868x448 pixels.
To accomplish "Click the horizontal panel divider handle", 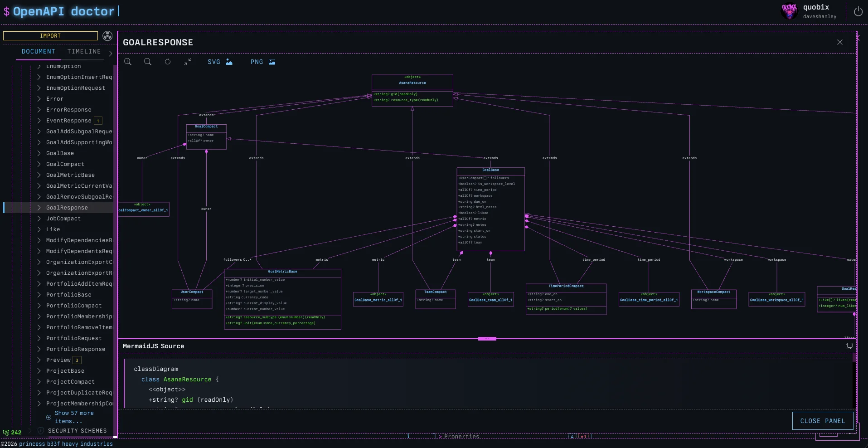I will 487,339.
